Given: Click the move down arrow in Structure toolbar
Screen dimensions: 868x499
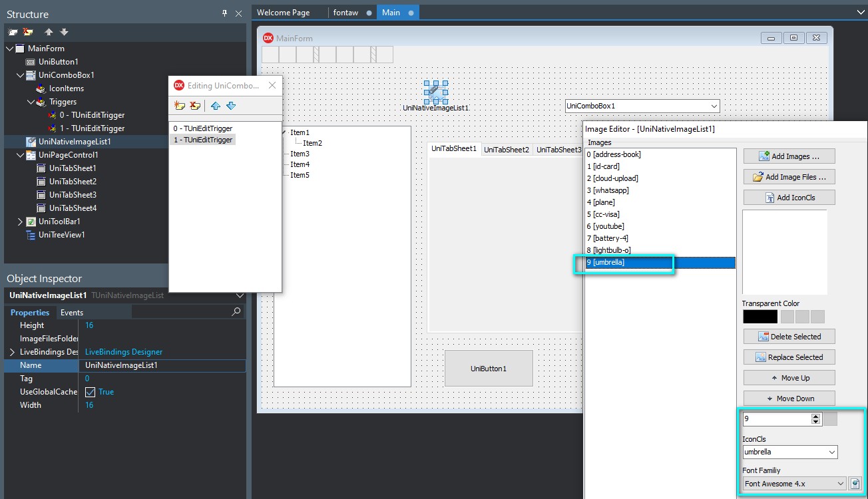Looking at the screenshot, I should (x=64, y=32).
